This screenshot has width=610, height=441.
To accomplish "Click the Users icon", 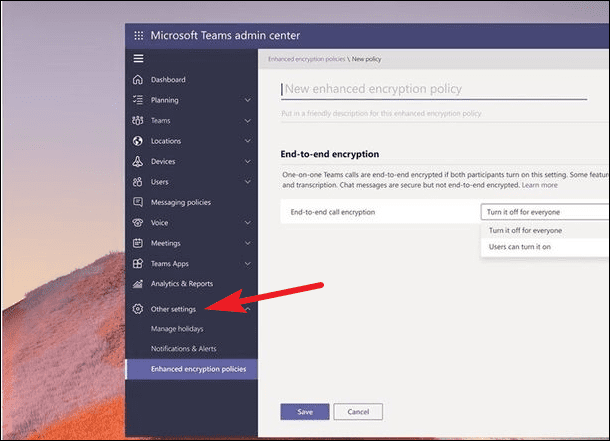I will point(138,182).
